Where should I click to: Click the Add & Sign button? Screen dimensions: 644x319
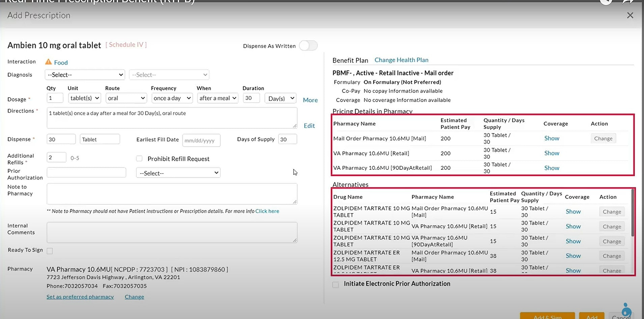[x=547, y=317]
